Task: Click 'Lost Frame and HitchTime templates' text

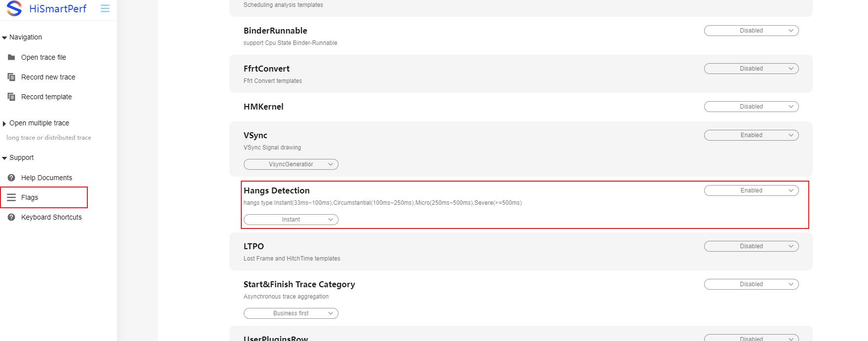Action: [x=292, y=259]
